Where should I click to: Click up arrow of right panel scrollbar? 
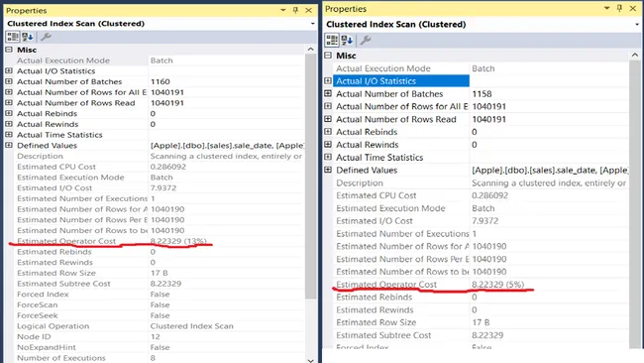635,56
